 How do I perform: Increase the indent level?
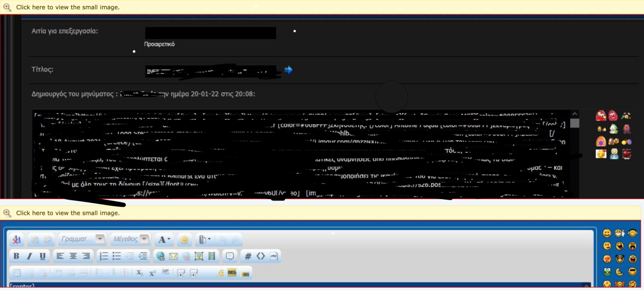[x=143, y=256]
